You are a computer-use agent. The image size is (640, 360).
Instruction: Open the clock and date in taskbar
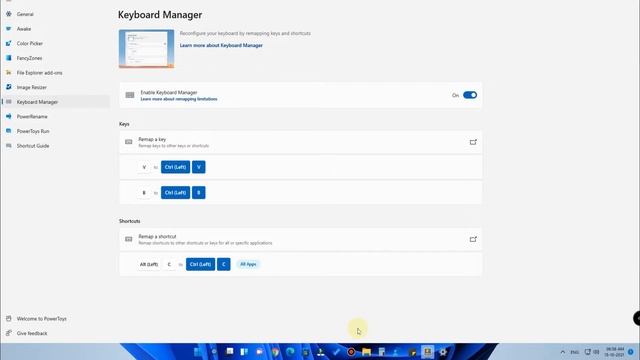(x=615, y=352)
